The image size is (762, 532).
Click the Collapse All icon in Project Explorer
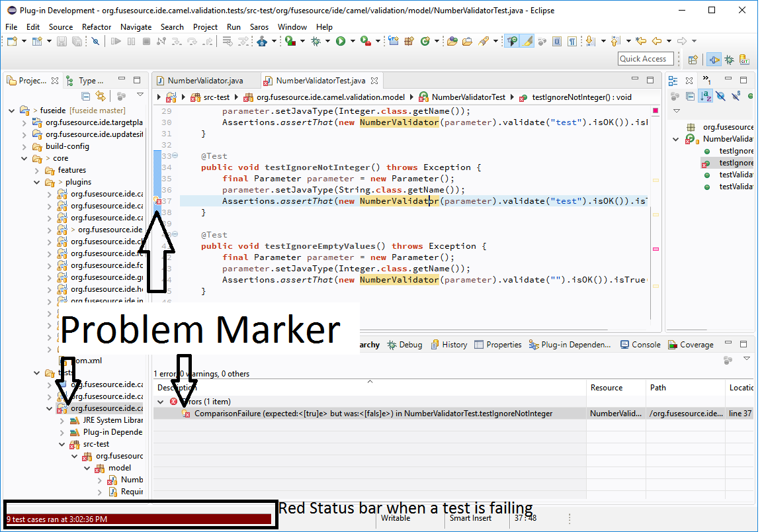click(85, 97)
